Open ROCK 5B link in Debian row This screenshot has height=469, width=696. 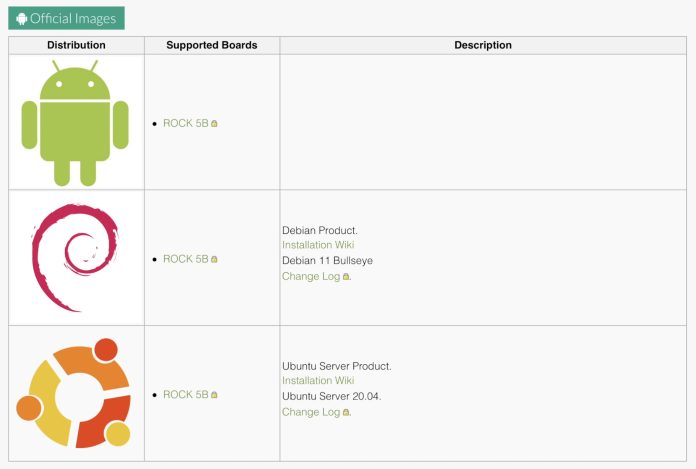pos(185,259)
